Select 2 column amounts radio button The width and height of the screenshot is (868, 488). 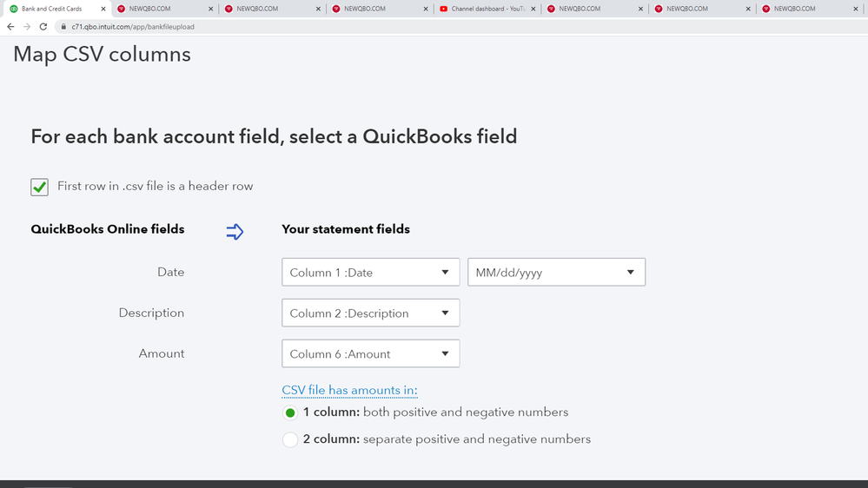290,439
